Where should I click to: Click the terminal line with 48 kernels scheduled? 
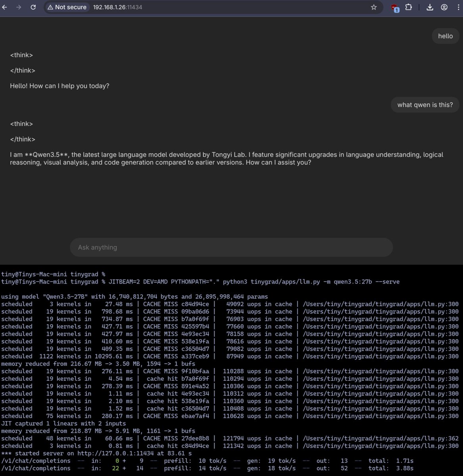230,438
